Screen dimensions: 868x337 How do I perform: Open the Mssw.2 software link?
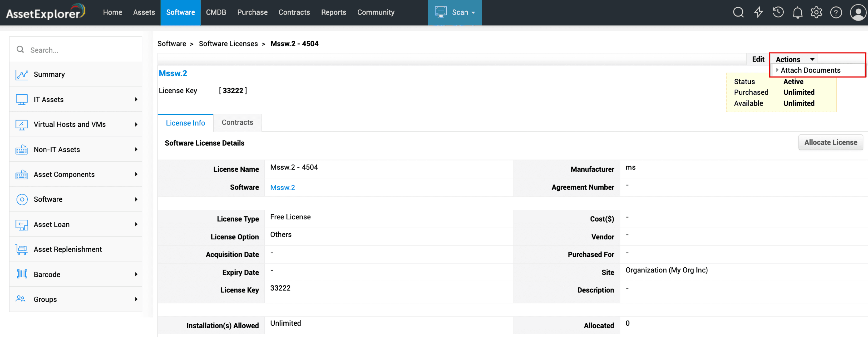282,187
